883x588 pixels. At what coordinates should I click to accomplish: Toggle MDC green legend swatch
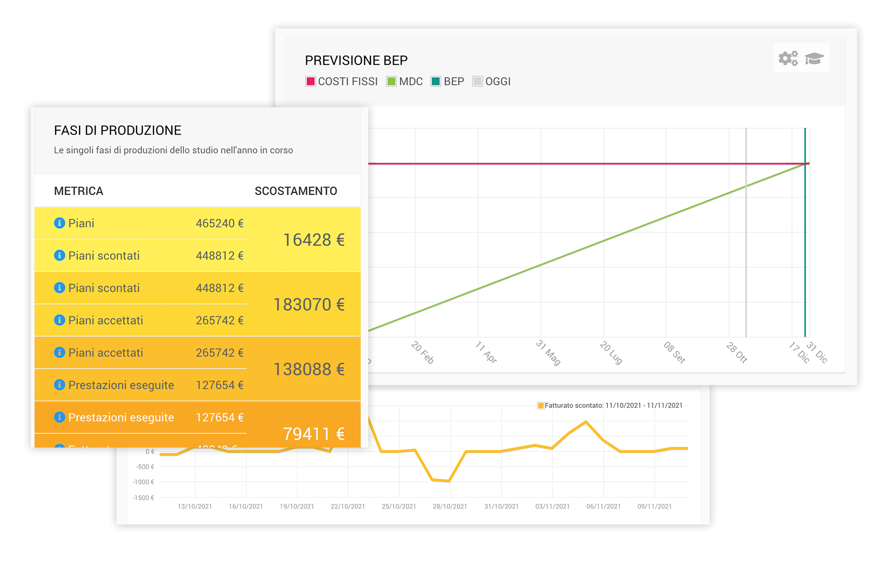click(391, 81)
